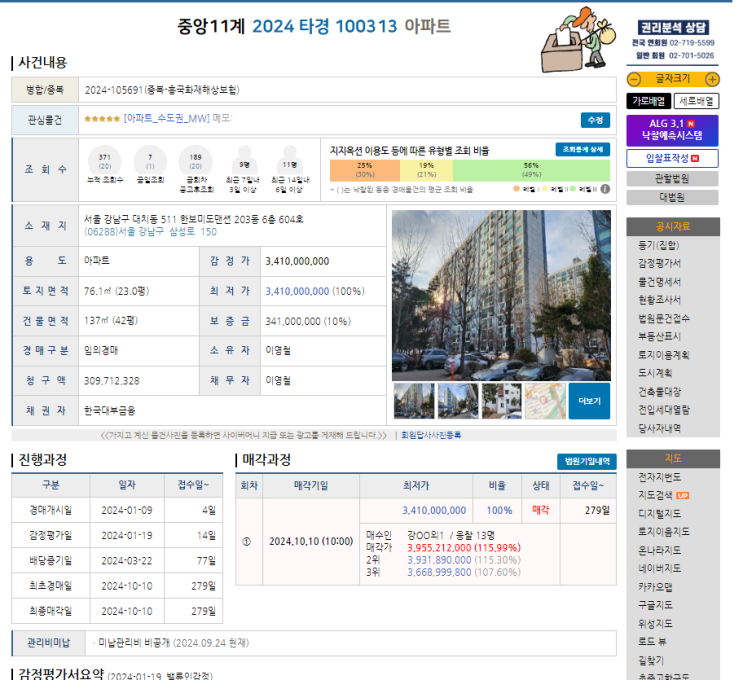
Task: Decrease font size with minus icon
Action: [x=634, y=79]
